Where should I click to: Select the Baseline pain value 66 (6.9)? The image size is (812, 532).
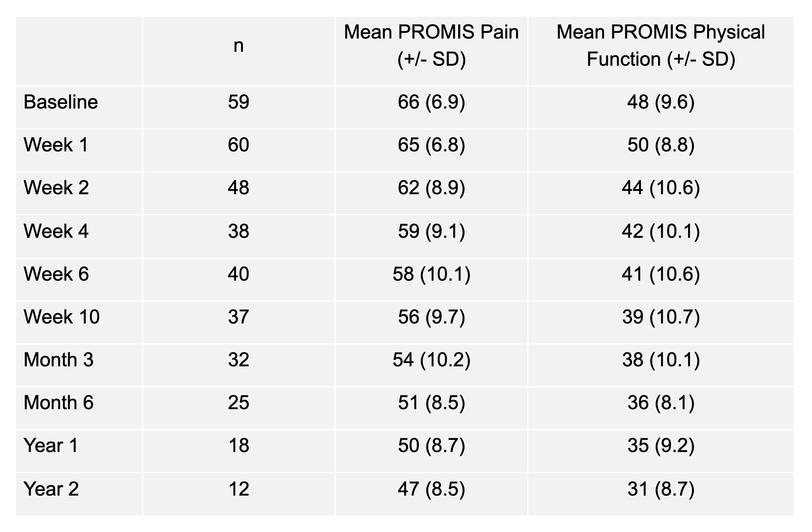[x=431, y=102]
